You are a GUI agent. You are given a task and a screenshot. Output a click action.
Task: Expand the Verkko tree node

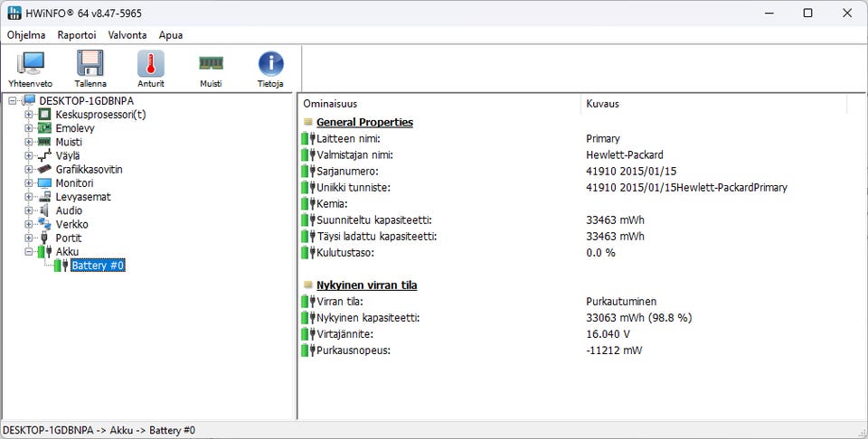click(29, 225)
